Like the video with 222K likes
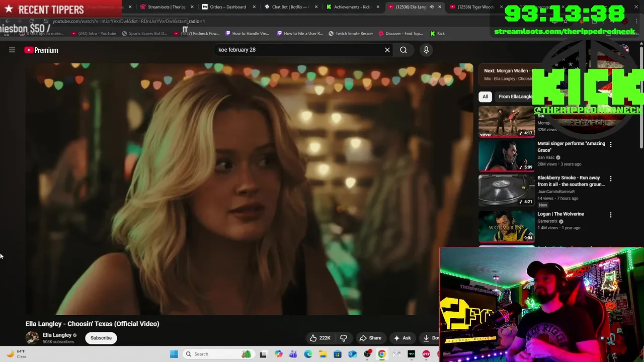The width and height of the screenshot is (644, 362). [x=320, y=338]
